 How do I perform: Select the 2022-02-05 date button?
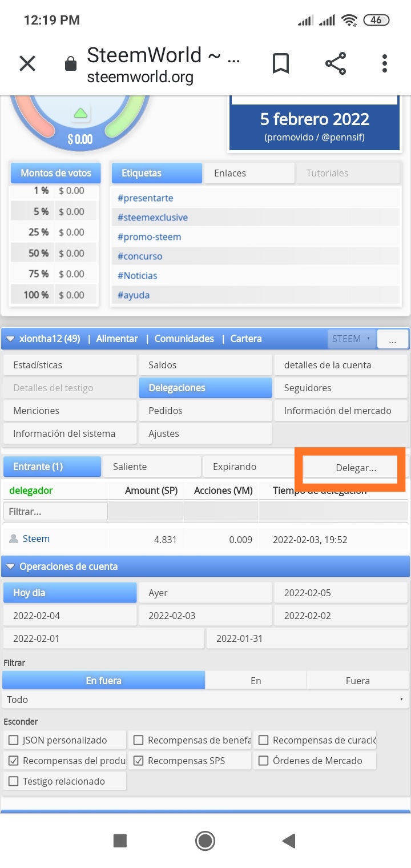(341, 593)
